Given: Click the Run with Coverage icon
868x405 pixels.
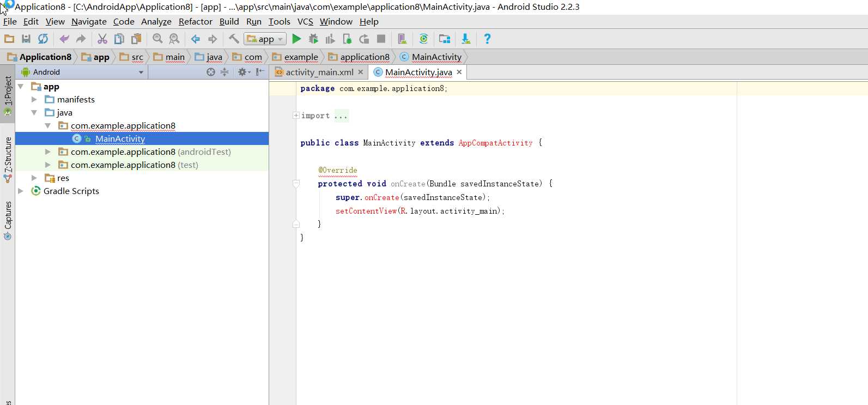Looking at the screenshot, I should 330,39.
